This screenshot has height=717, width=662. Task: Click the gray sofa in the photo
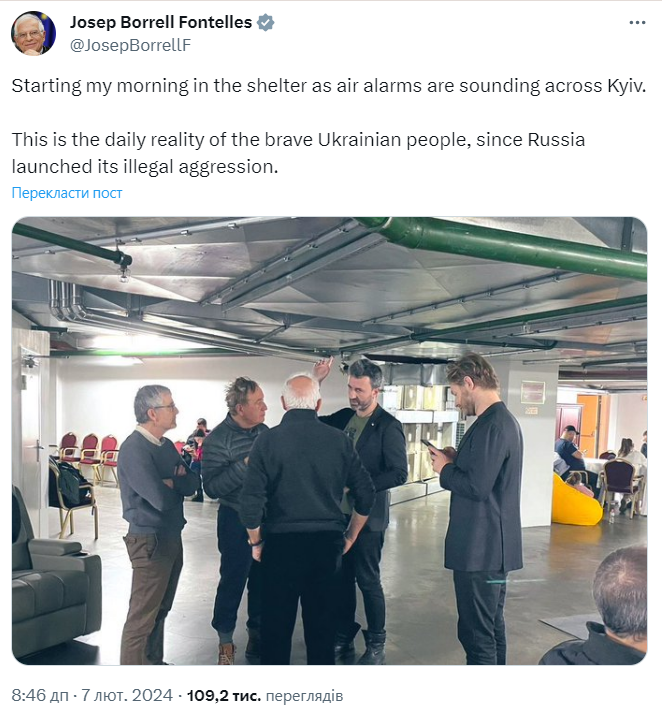click(56, 576)
